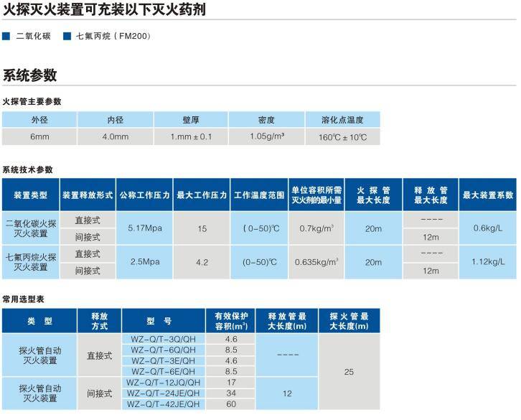521x420 pixels.
Task: Select the 6mm outer diameter value
Action: 39,136
